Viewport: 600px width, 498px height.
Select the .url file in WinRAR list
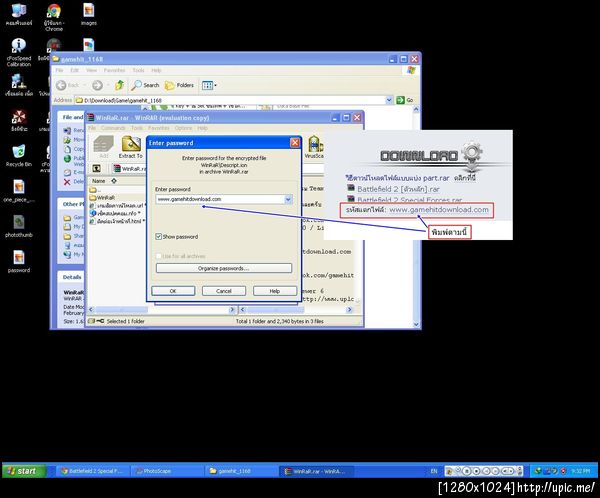[x=117, y=206]
